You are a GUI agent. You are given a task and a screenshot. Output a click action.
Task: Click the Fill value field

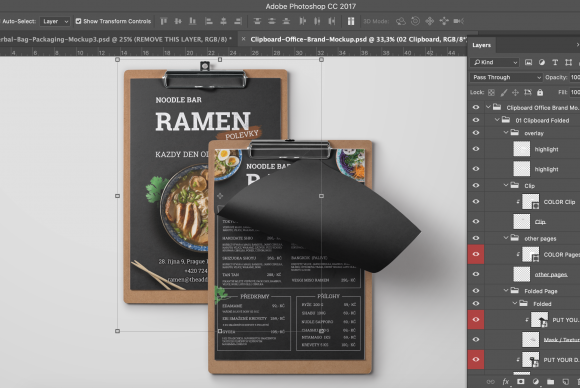574,92
